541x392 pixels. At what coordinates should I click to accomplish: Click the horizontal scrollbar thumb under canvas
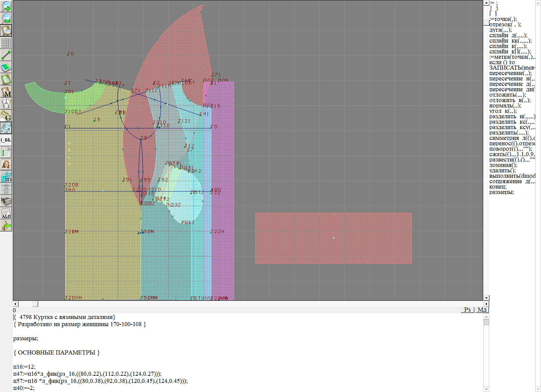(x=35, y=304)
